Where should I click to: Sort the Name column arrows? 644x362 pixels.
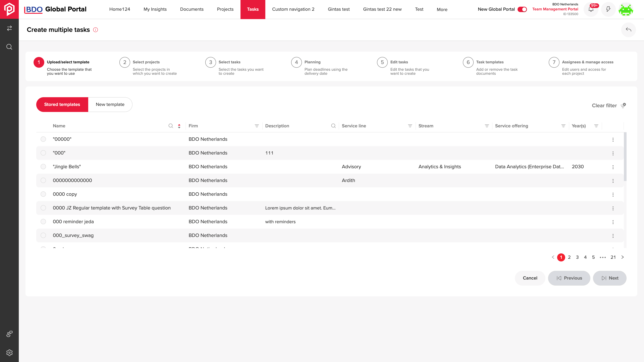(179, 126)
